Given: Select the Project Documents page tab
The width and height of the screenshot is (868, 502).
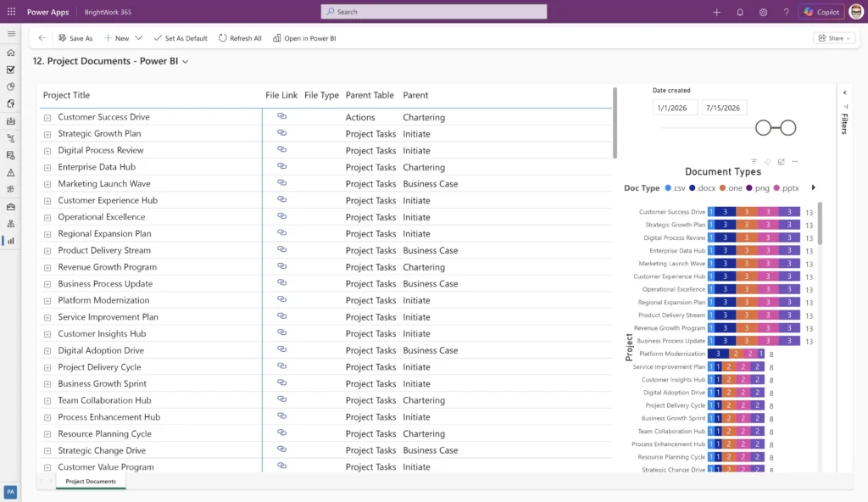Looking at the screenshot, I should click(x=91, y=481).
